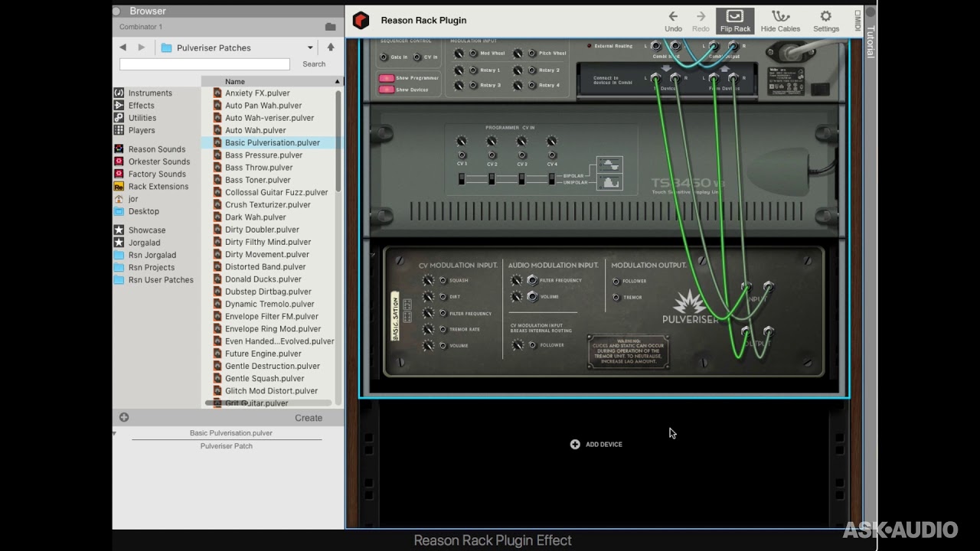The height and width of the screenshot is (551, 980).
Task: Flip the CV 2 bipolar/unipolar switch
Action: pyautogui.click(x=492, y=179)
